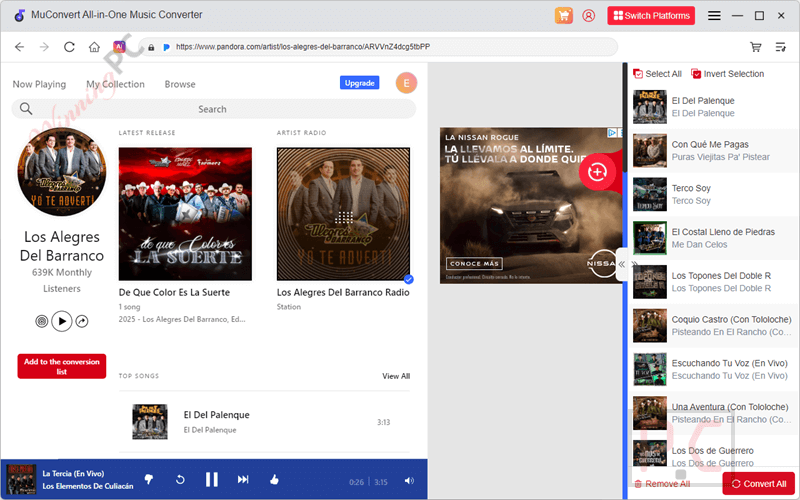
Task: Collapse the panel with double left chevron
Action: coord(621,264)
